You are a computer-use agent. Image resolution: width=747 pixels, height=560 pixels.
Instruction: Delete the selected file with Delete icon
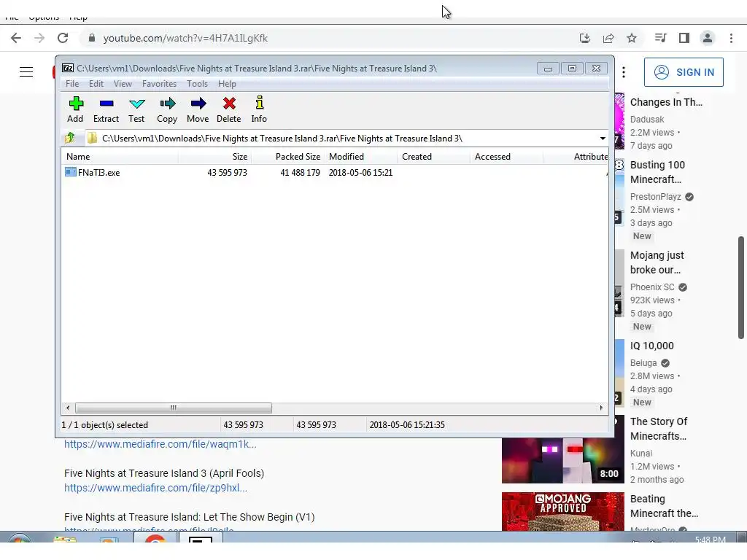pos(228,109)
